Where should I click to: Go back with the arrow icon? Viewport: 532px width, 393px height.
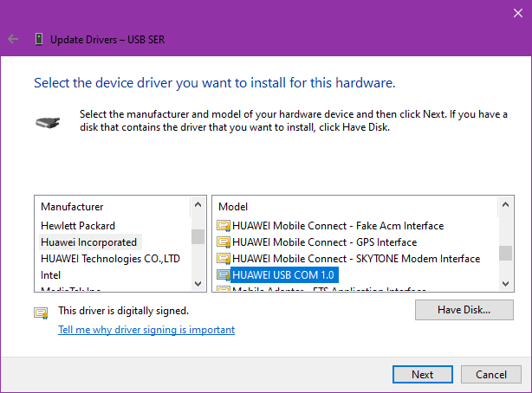(x=13, y=39)
